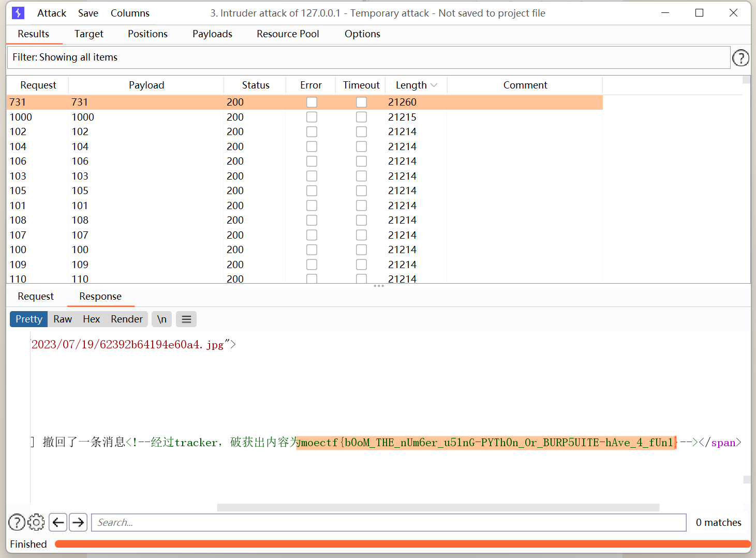The image size is (756, 558).
Task: Toggle Error checkbox for request 105
Action: [312, 190]
